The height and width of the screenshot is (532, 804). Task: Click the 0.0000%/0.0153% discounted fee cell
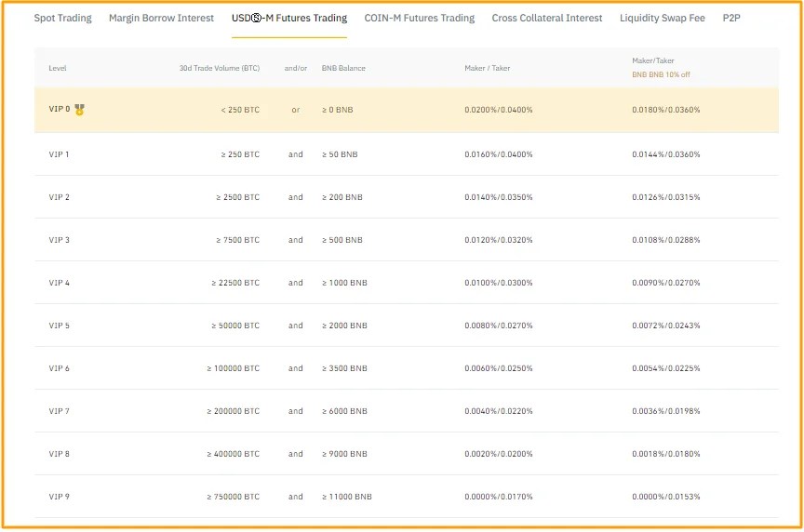666,497
